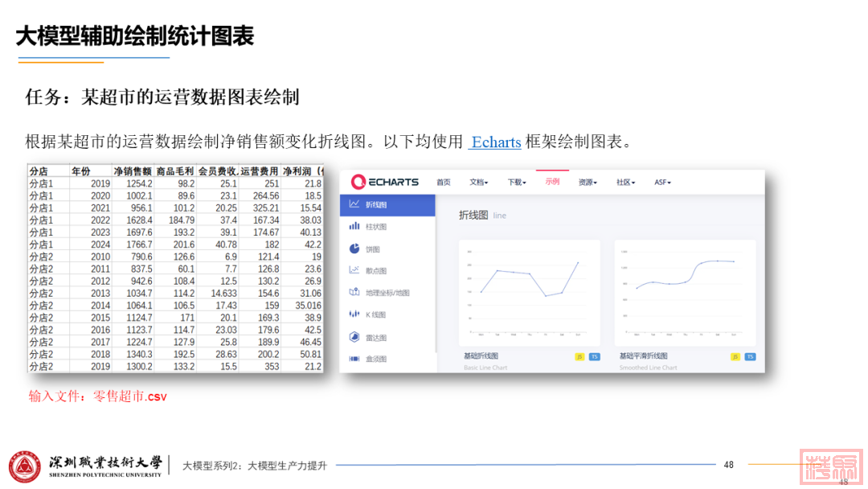Click the JS badge under 基础折线图
This screenshot has width=868, height=489.
tap(579, 356)
